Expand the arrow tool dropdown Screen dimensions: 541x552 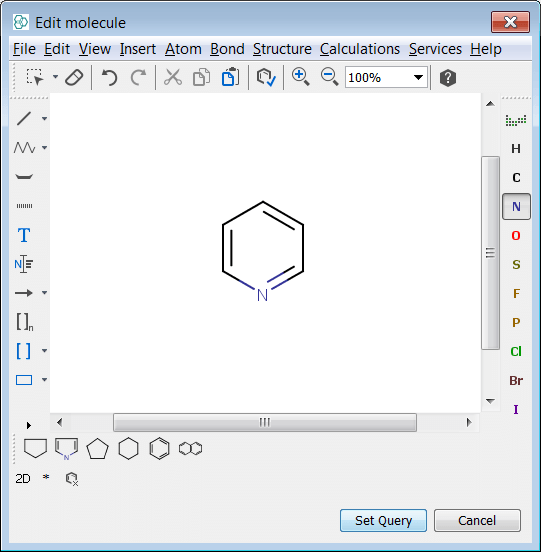click(44, 293)
